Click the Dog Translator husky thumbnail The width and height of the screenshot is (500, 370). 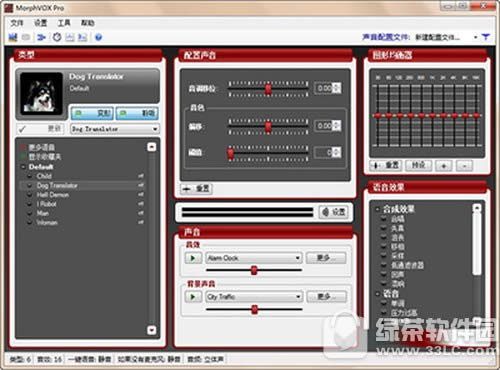tap(41, 94)
